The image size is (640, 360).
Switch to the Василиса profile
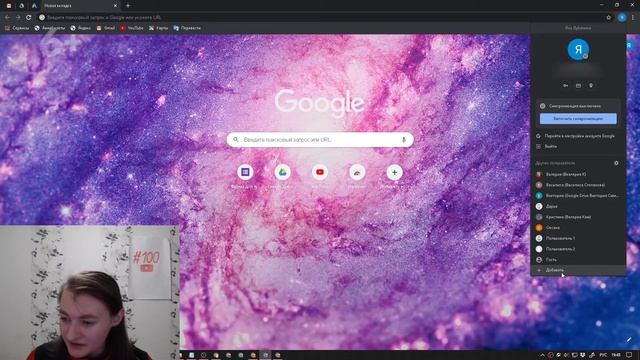(x=578, y=185)
